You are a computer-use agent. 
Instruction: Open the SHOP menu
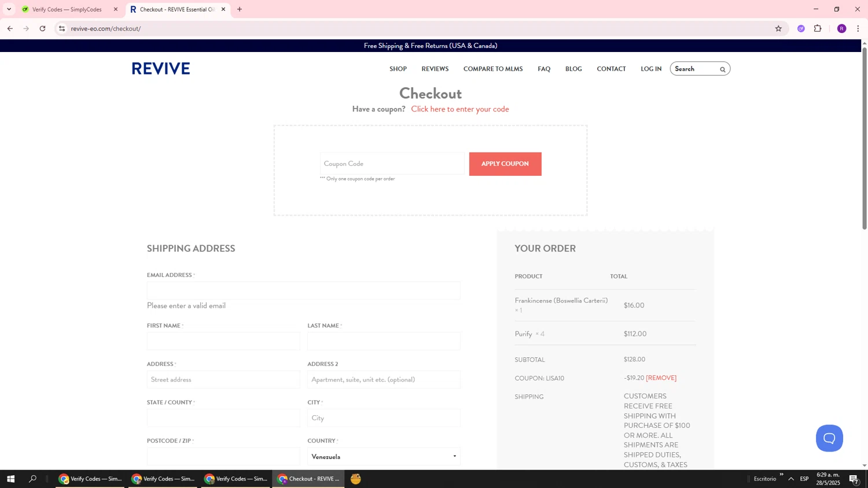[398, 69]
